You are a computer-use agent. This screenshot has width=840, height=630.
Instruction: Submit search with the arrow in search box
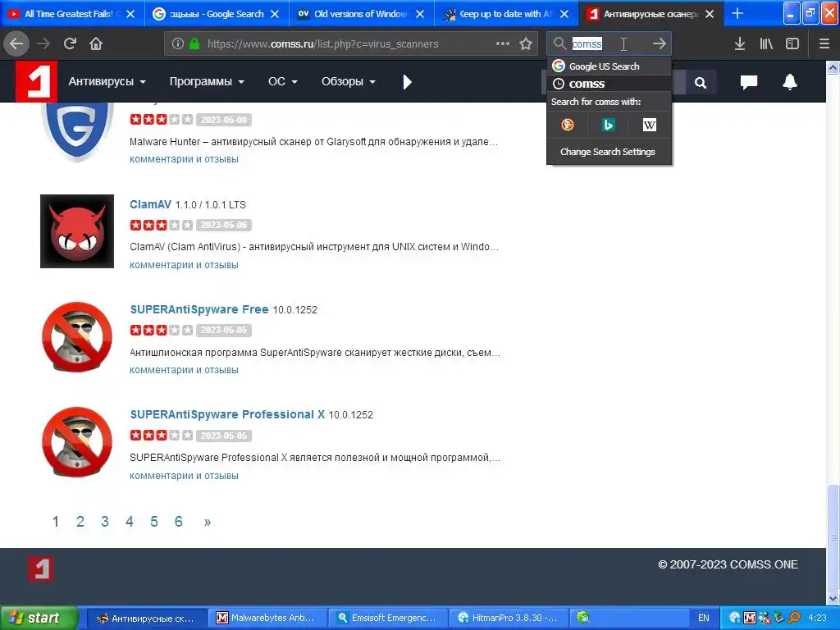[660, 43]
